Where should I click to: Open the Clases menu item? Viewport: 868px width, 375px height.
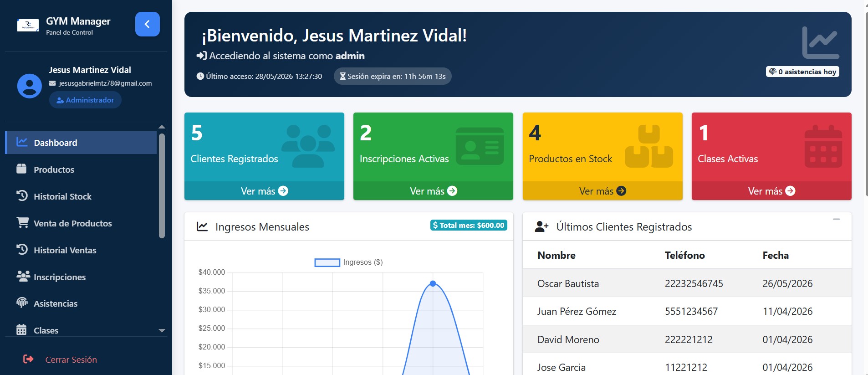81,330
